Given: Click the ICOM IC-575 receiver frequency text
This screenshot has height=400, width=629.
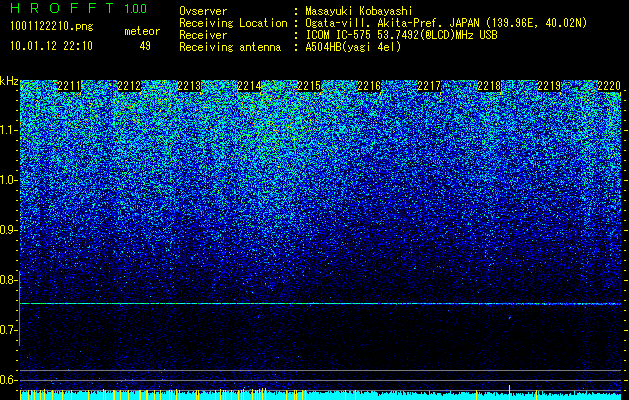Looking at the screenshot, I should click(401, 35).
